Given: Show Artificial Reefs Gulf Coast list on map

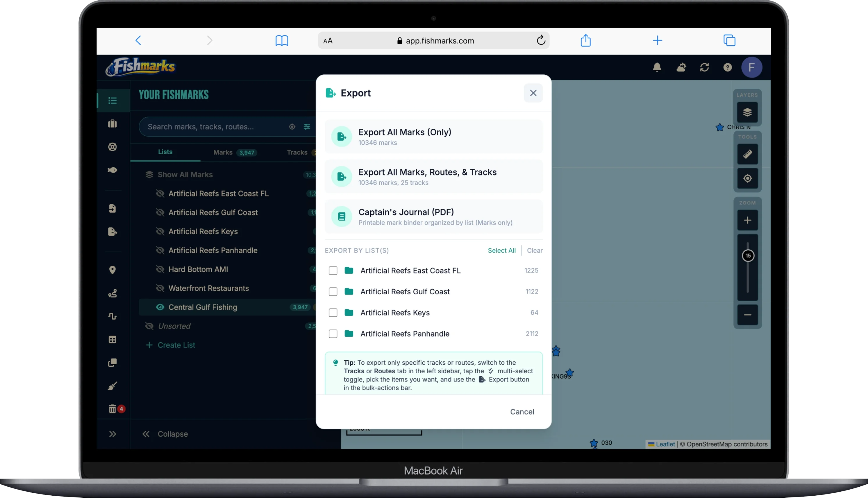Looking at the screenshot, I should coord(160,212).
